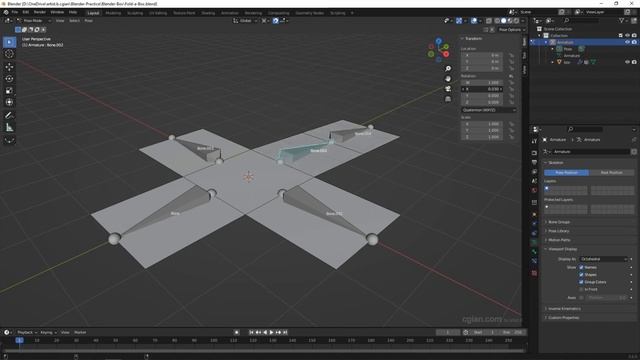Select the Move tool
This screenshot has height=360, width=640.
coord(9,67)
